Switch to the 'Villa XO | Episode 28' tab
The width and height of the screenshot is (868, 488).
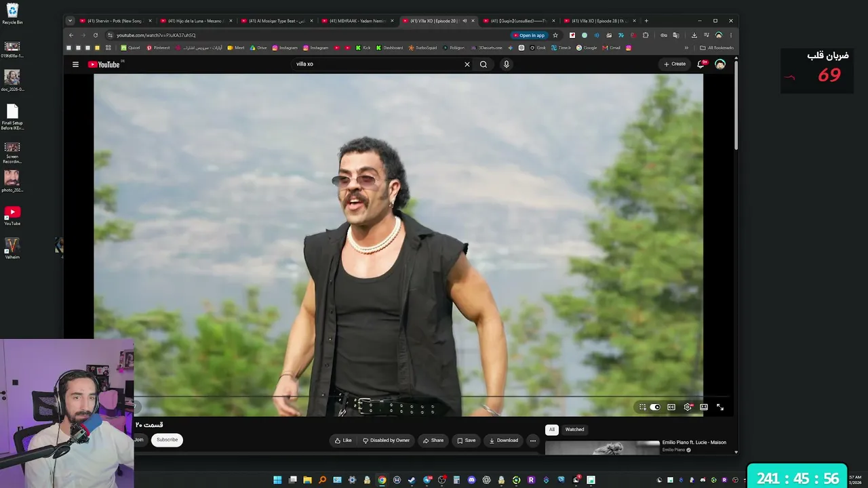click(x=599, y=21)
